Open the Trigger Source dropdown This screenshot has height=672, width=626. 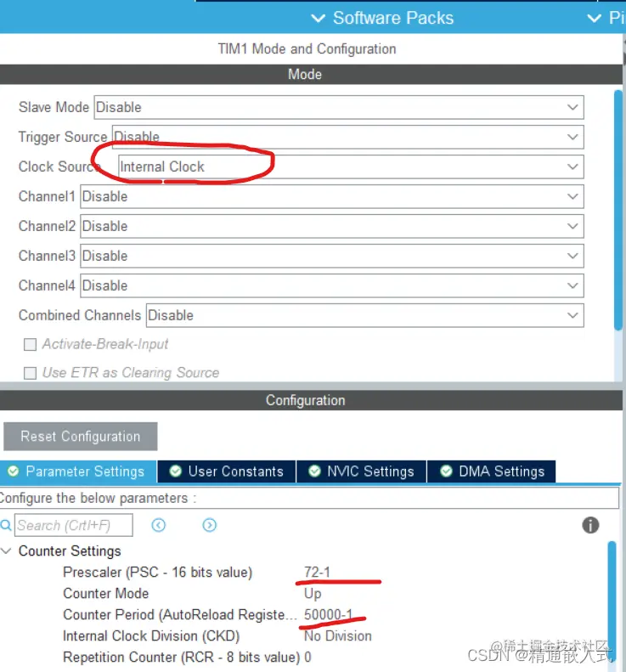pyautogui.click(x=348, y=137)
